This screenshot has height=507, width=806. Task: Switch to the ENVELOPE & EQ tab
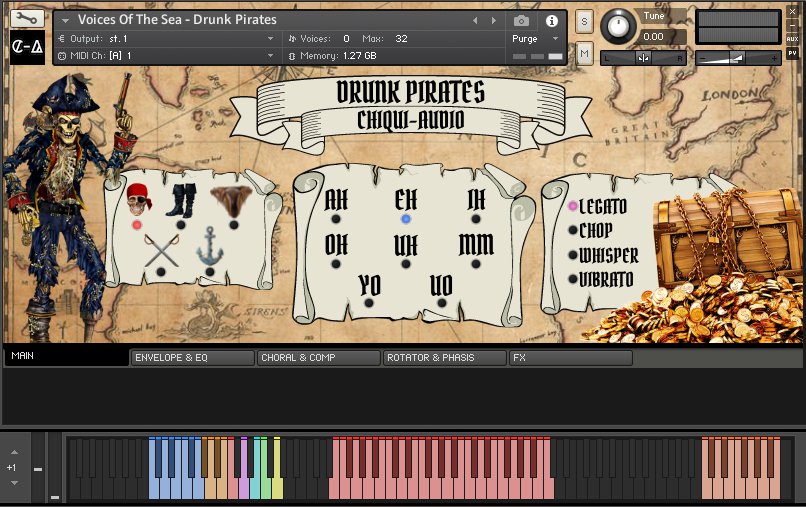192,358
